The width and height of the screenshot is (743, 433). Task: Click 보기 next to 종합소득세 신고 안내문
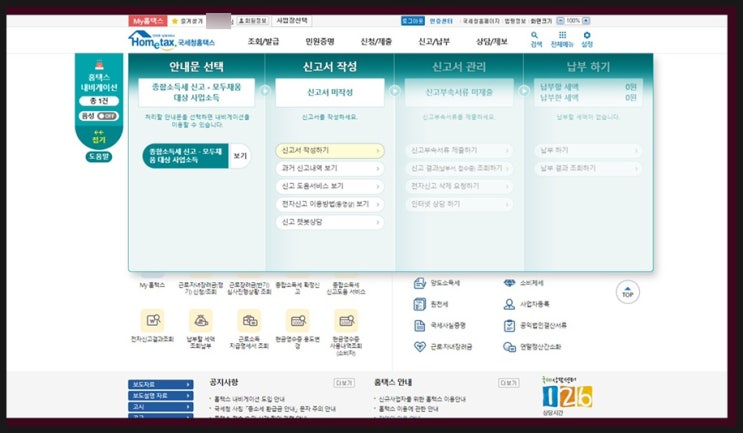pyautogui.click(x=240, y=156)
